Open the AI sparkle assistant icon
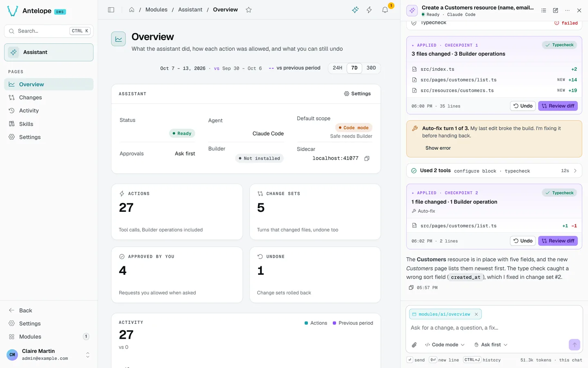Screen dimensions: 588x368 355,10
